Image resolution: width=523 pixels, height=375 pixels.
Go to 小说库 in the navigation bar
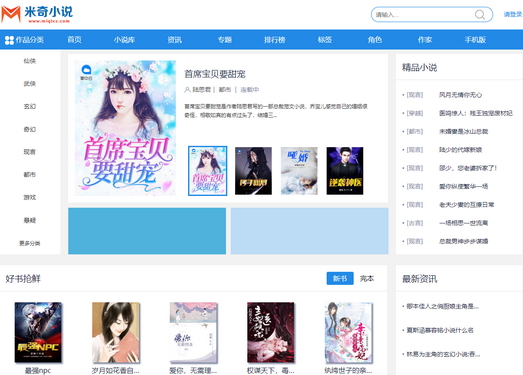(x=124, y=40)
